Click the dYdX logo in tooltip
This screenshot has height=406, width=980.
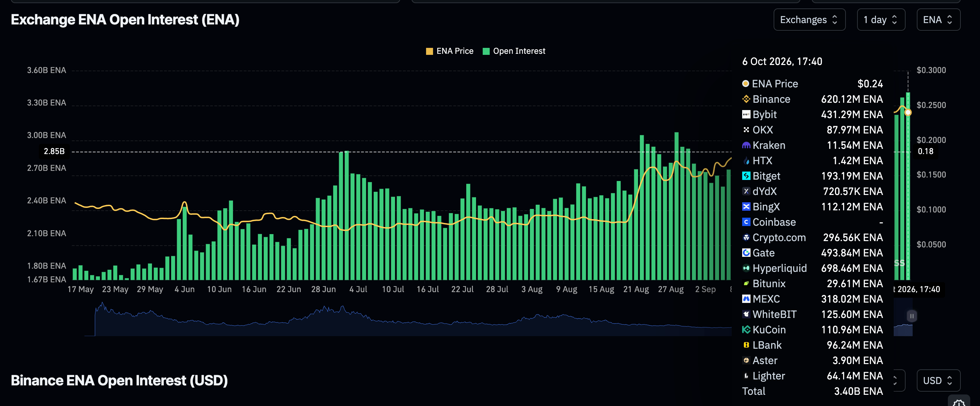click(x=746, y=191)
